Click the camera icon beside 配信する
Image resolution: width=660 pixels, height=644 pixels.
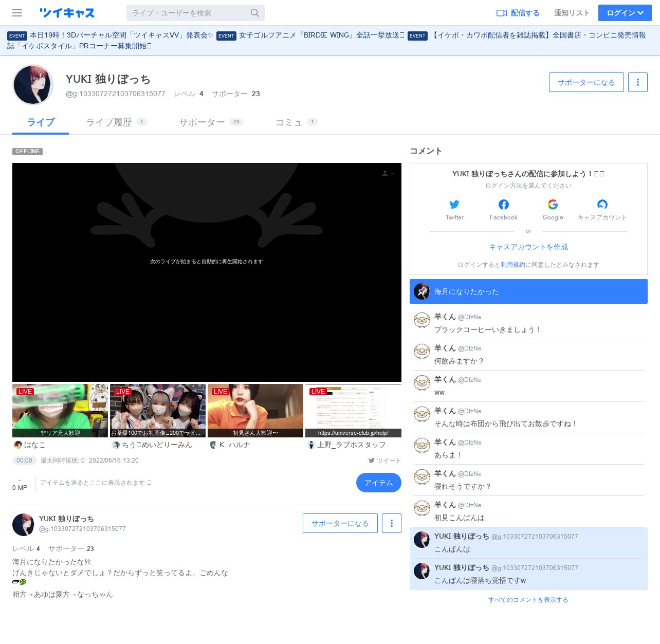pyautogui.click(x=502, y=13)
